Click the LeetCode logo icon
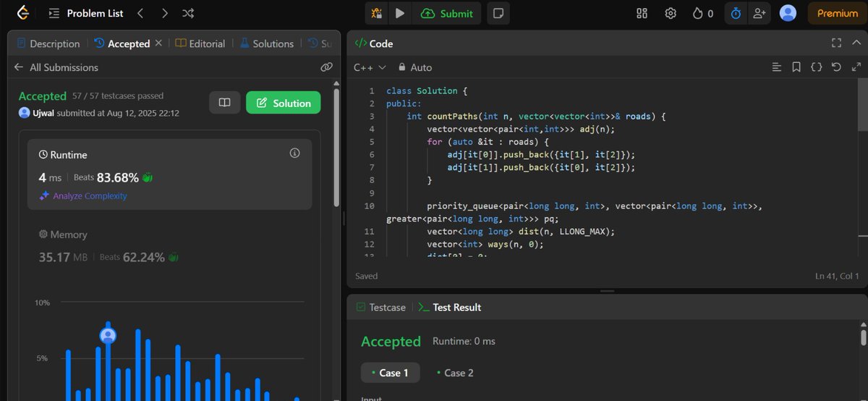 [x=24, y=13]
